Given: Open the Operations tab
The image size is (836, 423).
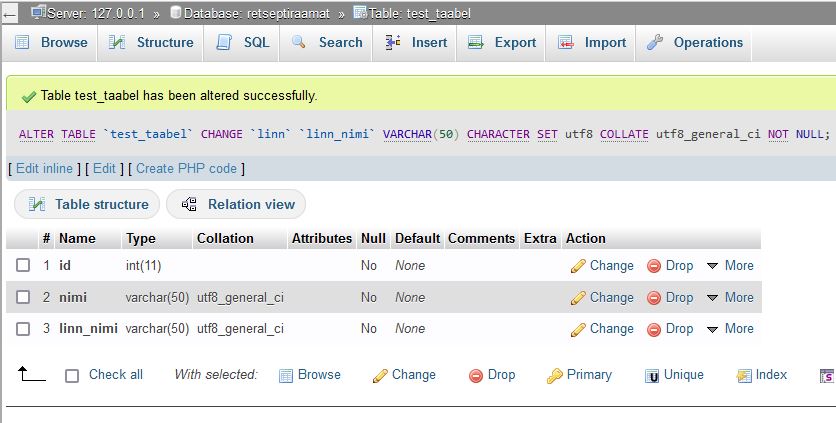Looking at the screenshot, I should tap(695, 43).
